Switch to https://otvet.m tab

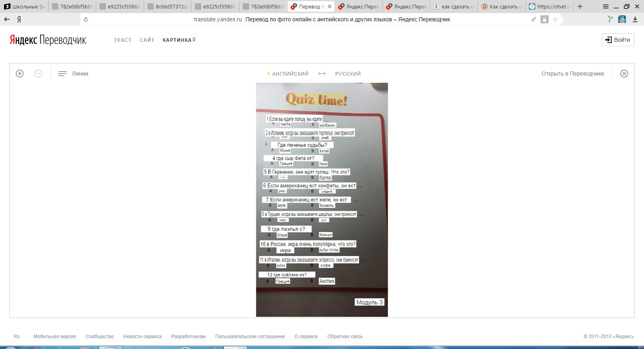click(x=549, y=6)
